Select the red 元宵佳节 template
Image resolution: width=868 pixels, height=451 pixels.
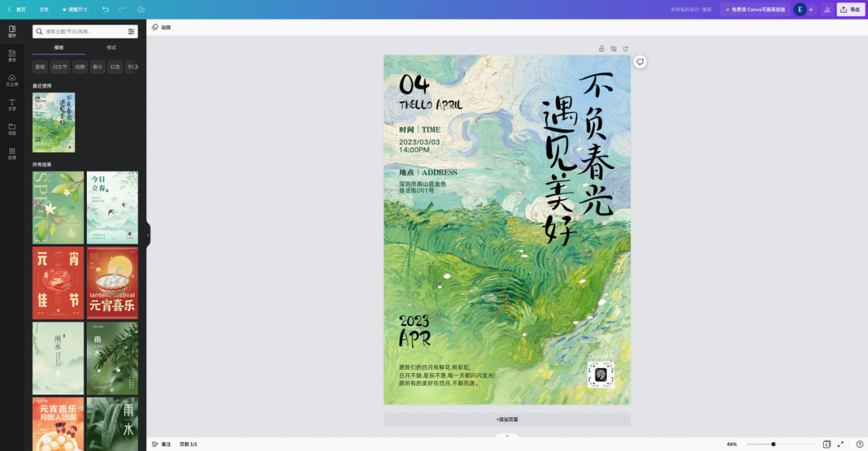click(x=58, y=282)
